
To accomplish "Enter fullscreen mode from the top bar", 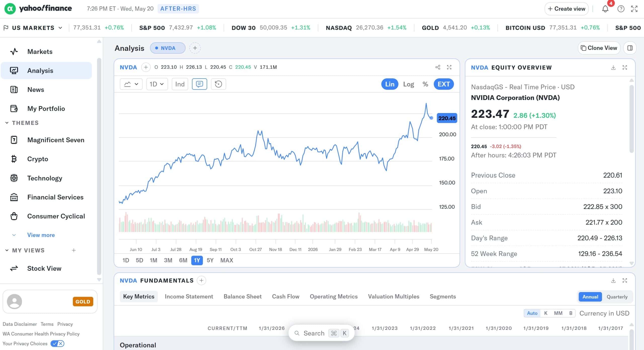I will pyautogui.click(x=634, y=9).
